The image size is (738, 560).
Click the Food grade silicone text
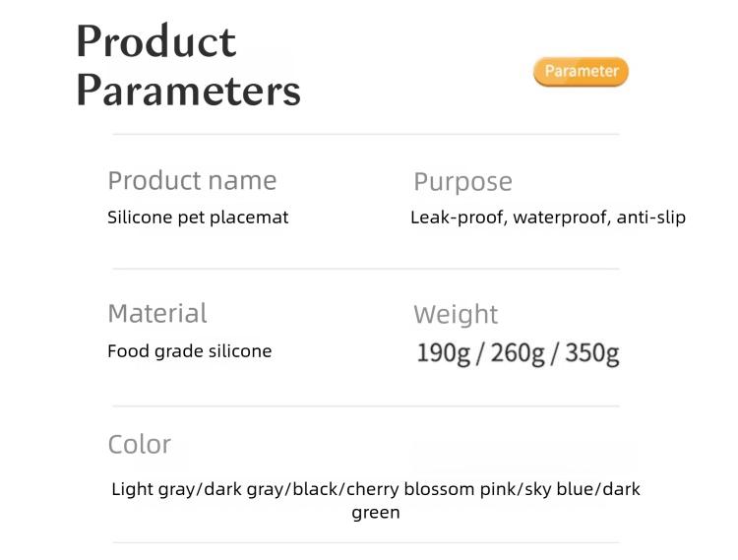pyautogui.click(x=189, y=351)
